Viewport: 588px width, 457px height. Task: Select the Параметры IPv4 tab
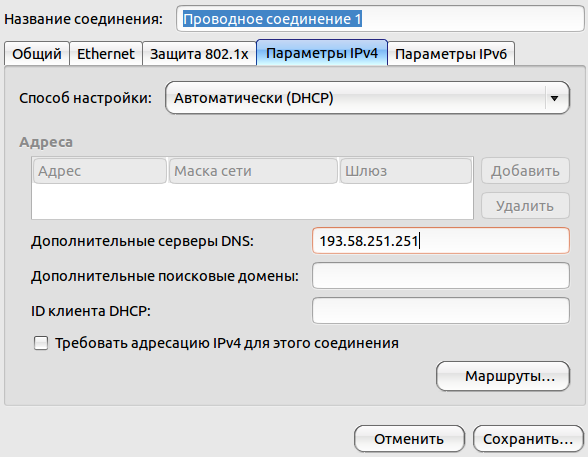(x=322, y=53)
